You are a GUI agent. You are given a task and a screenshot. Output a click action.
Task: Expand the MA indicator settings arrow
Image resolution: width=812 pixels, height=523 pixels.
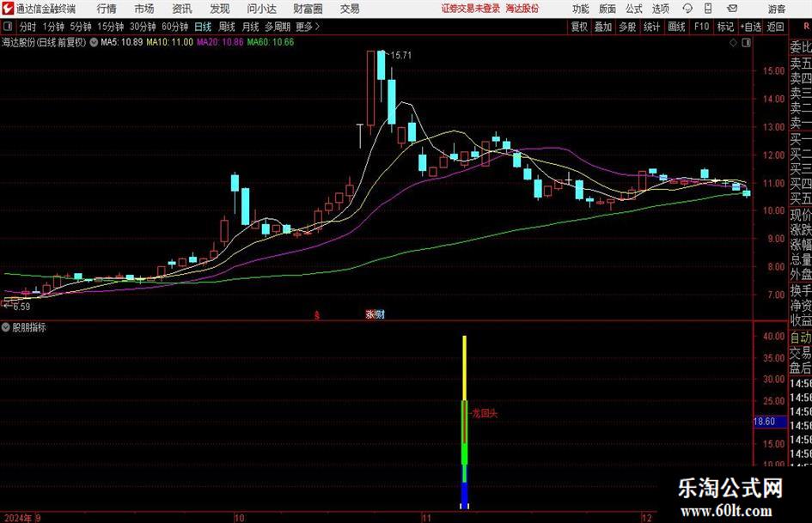point(94,42)
